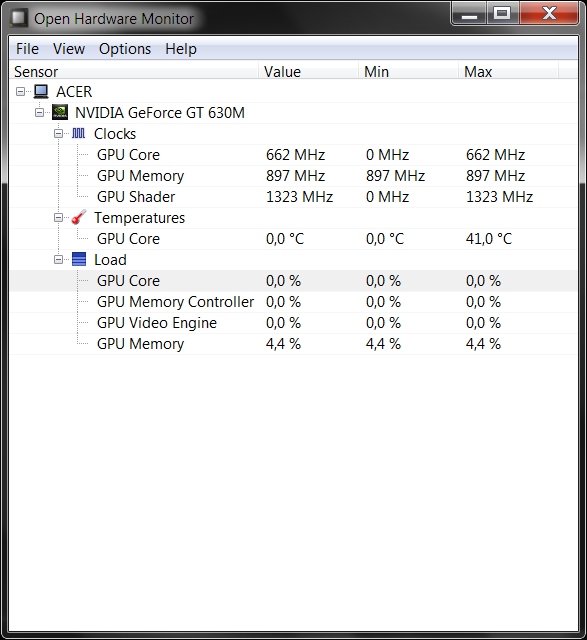Click the Temperatures thermometer icon
This screenshot has width=587, height=640.
point(79,217)
